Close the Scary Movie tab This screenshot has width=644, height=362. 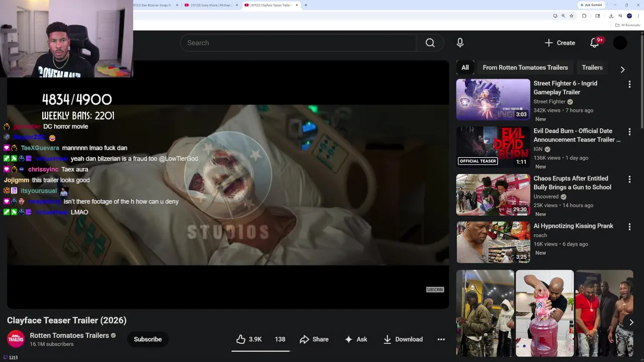(x=237, y=5)
